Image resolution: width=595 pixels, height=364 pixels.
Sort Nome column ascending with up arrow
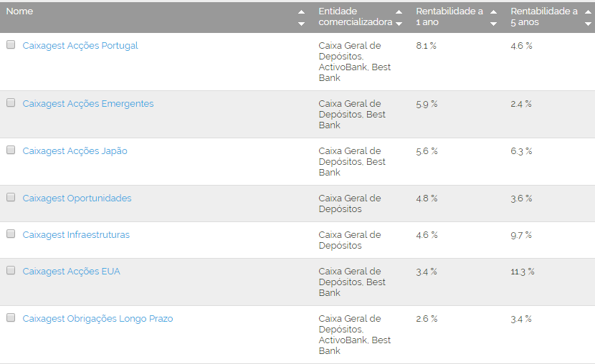301,11
